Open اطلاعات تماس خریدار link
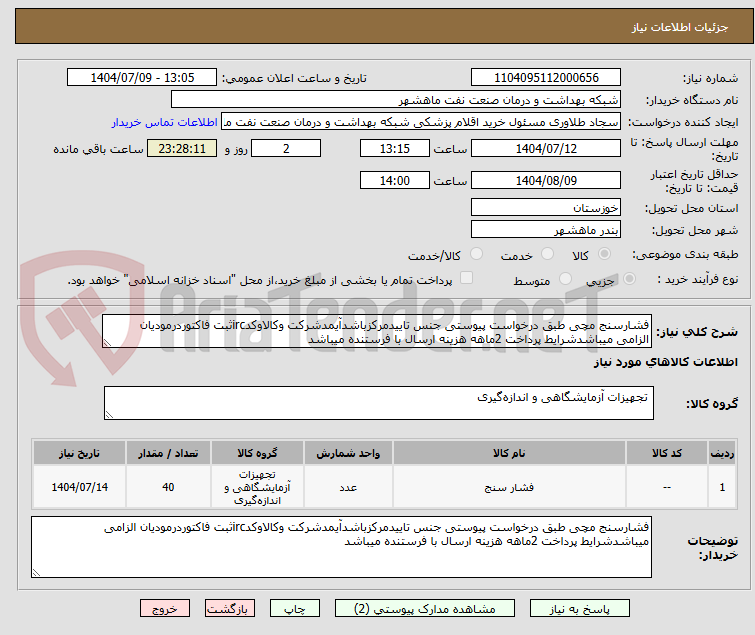Screen dimensions: 755x635 click(x=165, y=122)
